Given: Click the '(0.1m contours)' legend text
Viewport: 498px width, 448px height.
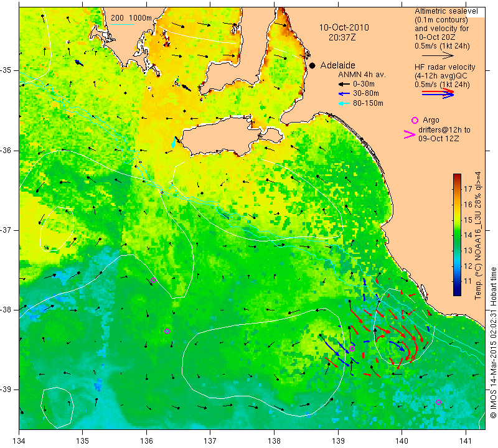Looking at the screenshot, I should point(441,20).
